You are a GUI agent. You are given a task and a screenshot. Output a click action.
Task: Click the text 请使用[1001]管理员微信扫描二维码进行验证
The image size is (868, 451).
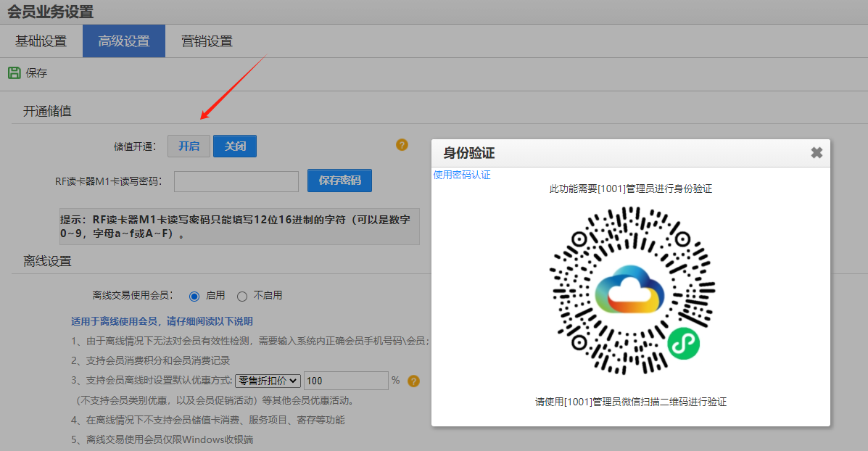pos(631,402)
